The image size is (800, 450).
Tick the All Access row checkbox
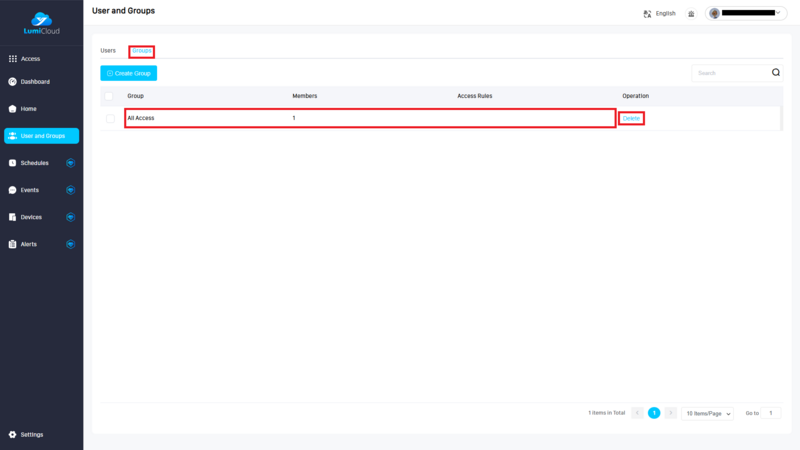tap(110, 118)
